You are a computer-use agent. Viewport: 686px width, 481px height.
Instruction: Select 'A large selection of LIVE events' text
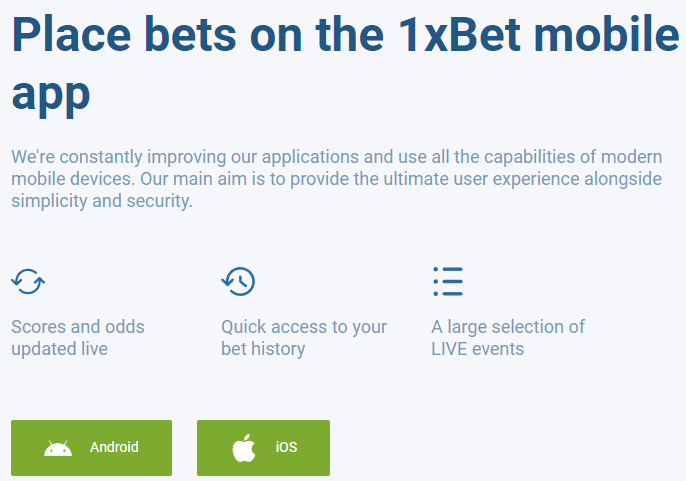508,338
